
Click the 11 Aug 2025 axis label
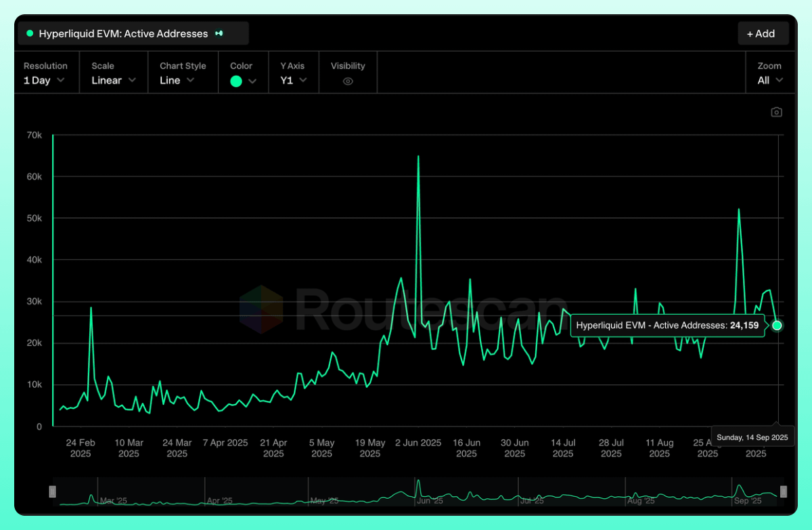tap(660, 448)
